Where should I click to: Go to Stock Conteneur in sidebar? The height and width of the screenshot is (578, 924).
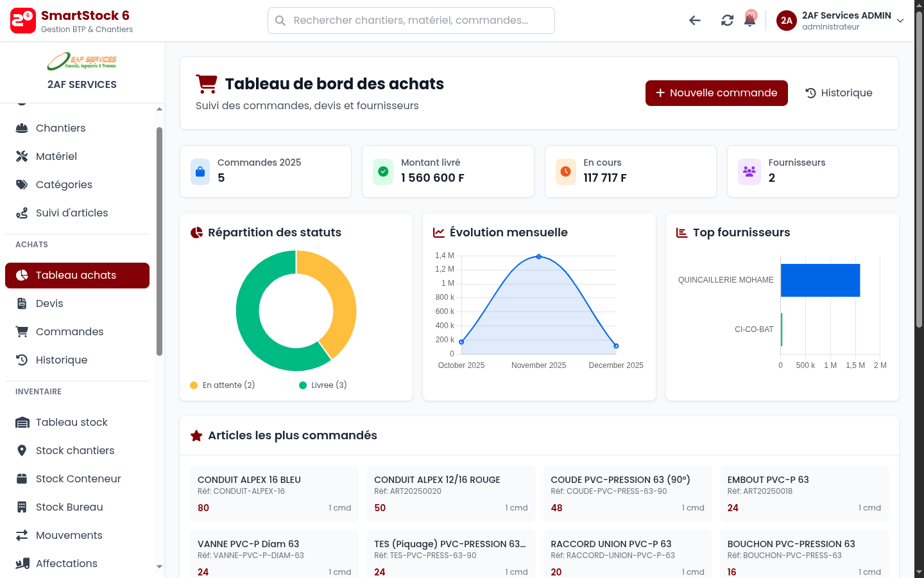tap(78, 479)
